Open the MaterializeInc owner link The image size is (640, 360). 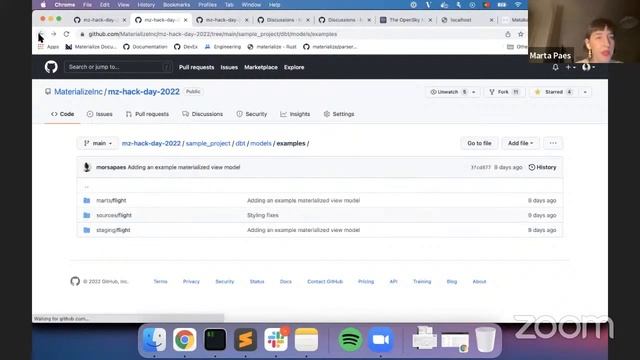78,92
